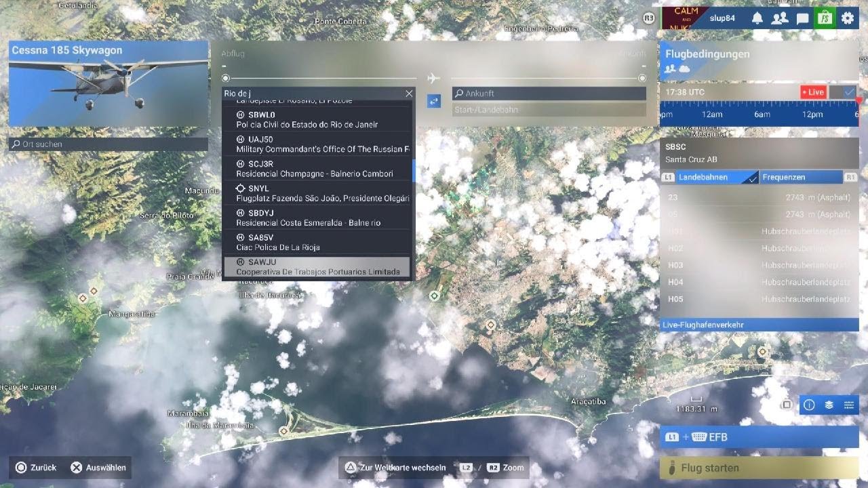Screen dimensions: 868x488
Task: Click the heliport marker near Marambaia
Action: coord(284,431)
